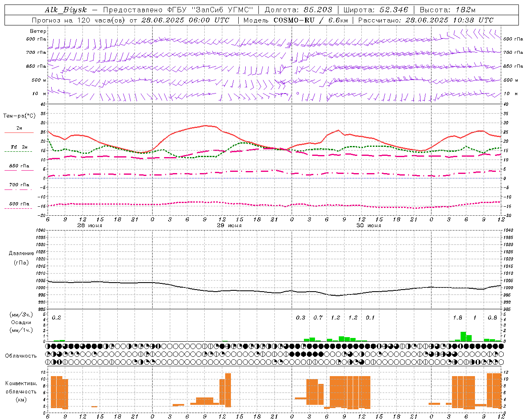This screenshot has height=420, width=525.
Task: Click the "700 гПа" entry in temperature legend
Action: coord(19,185)
